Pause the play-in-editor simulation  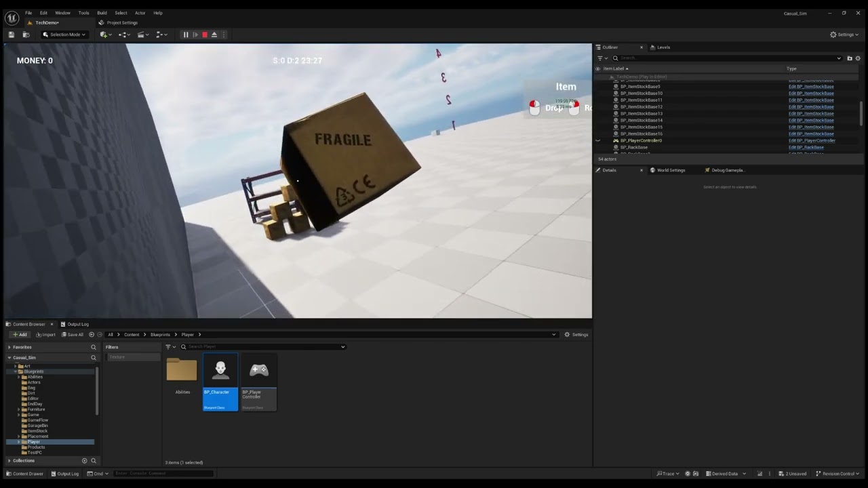(186, 35)
